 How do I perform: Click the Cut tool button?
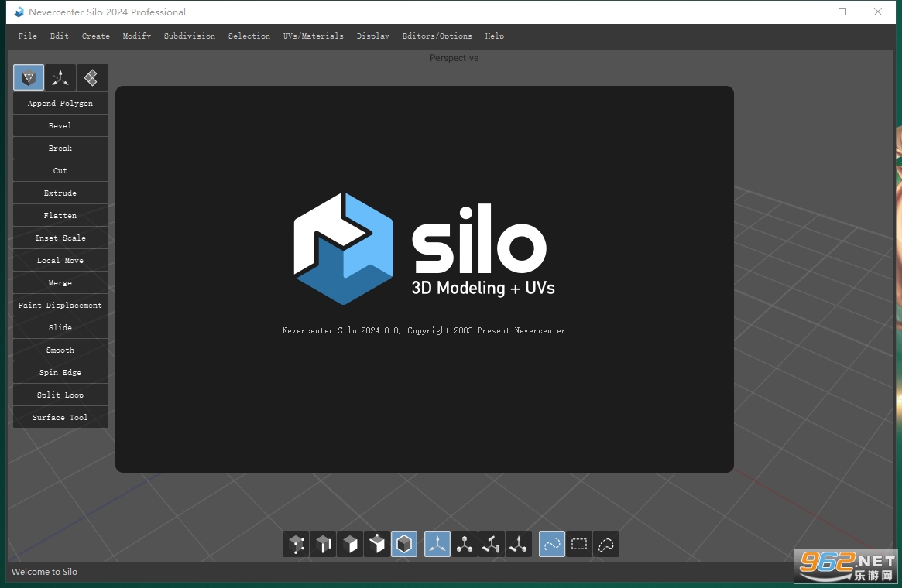[x=60, y=171]
